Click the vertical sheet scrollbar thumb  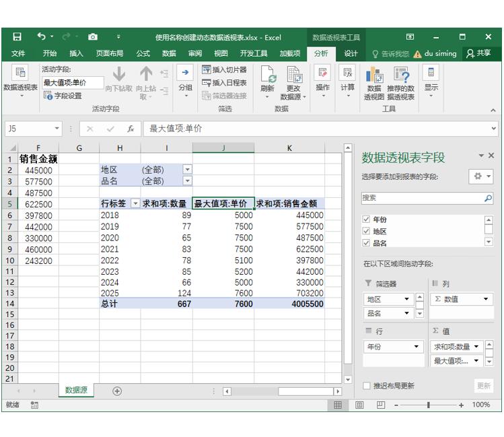point(347,258)
